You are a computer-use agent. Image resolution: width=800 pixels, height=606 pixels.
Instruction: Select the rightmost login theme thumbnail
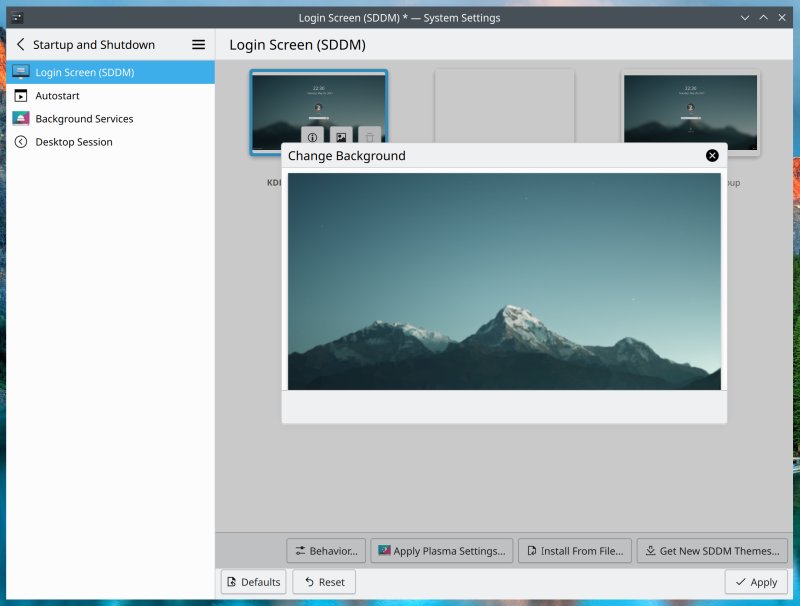click(690, 112)
